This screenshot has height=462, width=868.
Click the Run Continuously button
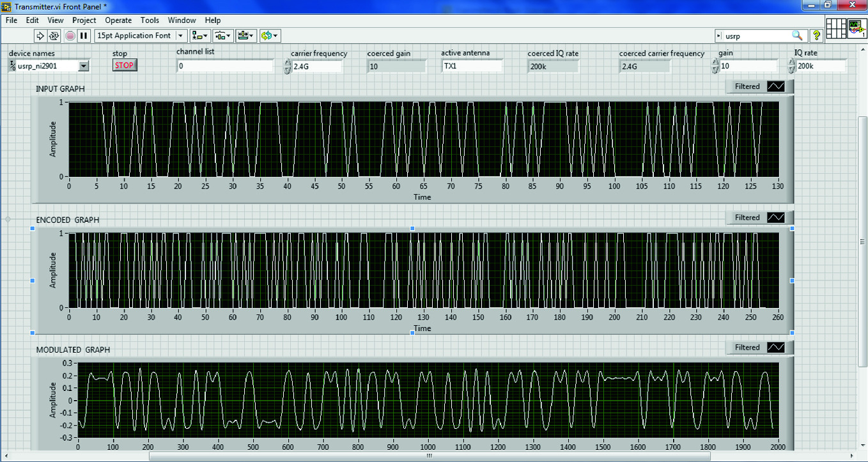coord(54,36)
